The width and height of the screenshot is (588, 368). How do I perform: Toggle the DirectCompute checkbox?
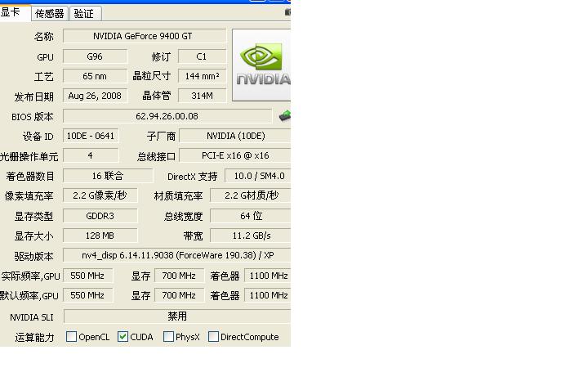pos(213,336)
